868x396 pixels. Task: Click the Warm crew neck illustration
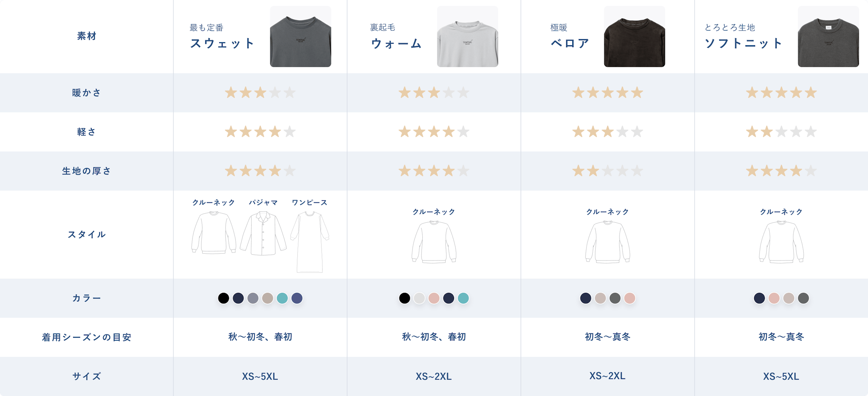[x=434, y=242]
